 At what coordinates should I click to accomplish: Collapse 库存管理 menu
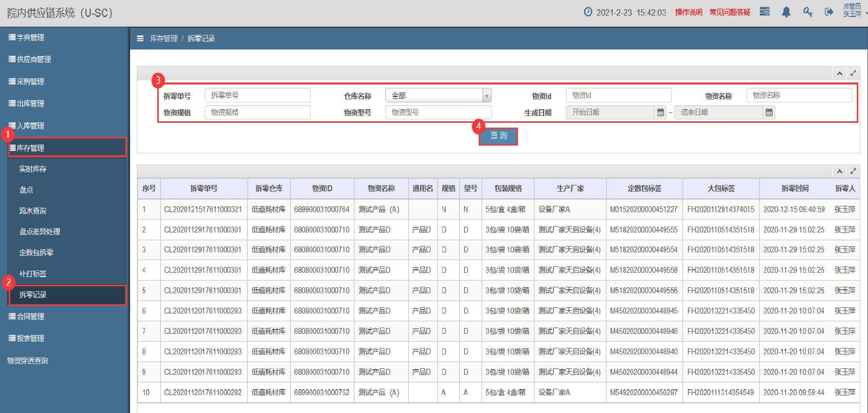(67, 148)
